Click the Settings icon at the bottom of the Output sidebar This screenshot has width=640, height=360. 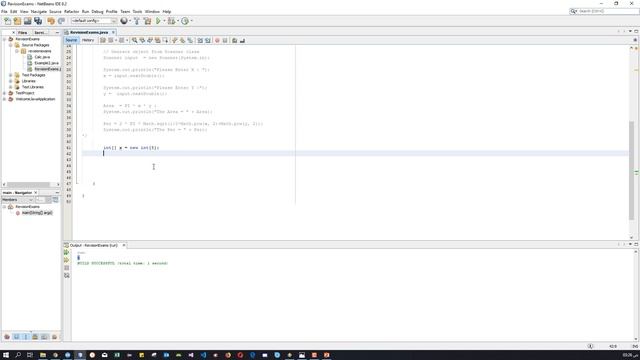[67, 276]
